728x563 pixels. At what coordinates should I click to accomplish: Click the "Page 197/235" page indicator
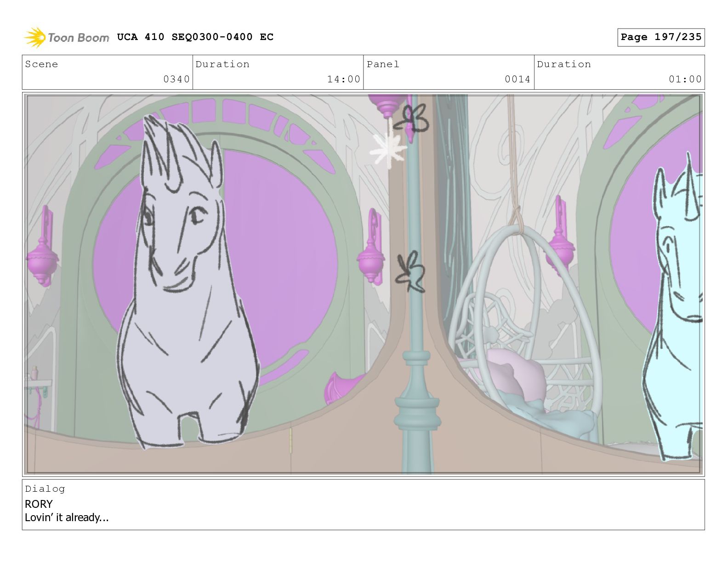[x=661, y=37]
